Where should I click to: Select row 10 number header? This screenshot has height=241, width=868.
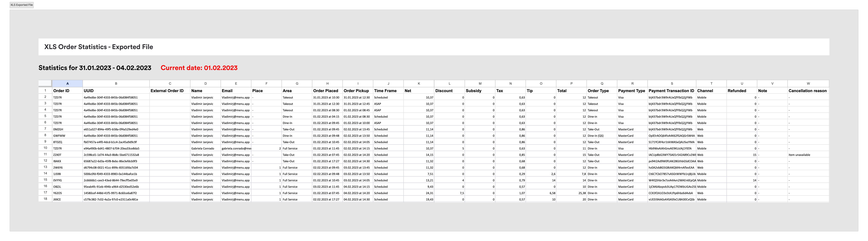pos(45,148)
